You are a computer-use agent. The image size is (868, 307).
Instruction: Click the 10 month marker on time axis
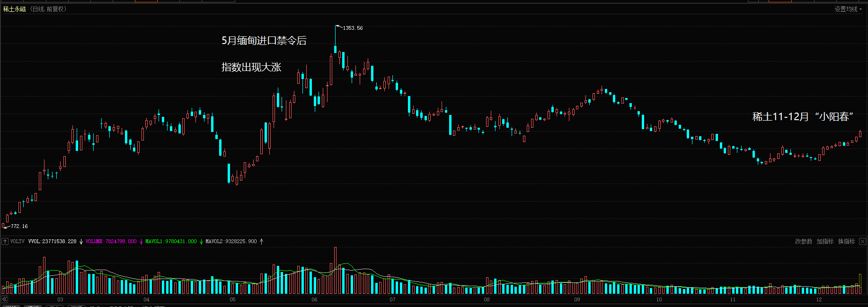659,299
